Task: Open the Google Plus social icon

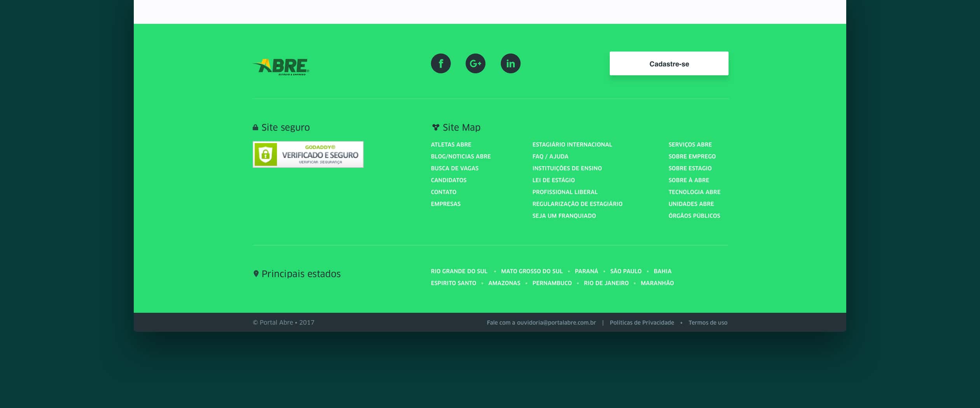Action: point(475,63)
